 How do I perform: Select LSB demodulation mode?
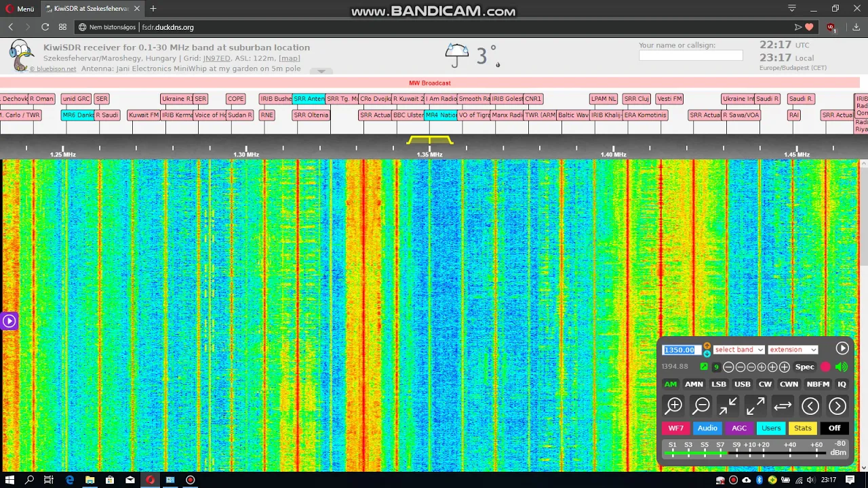(719, 384)
